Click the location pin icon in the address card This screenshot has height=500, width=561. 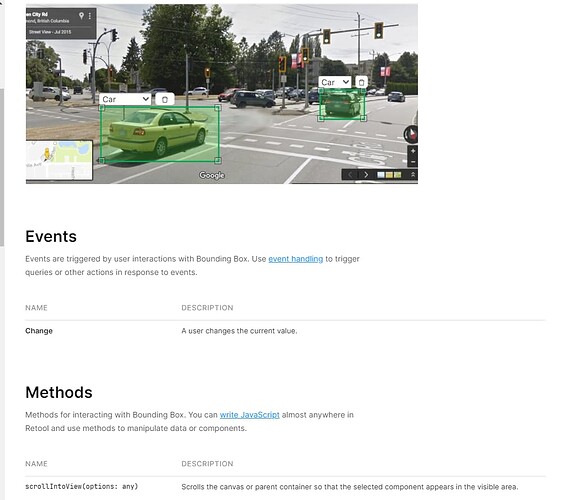(81, 15)
